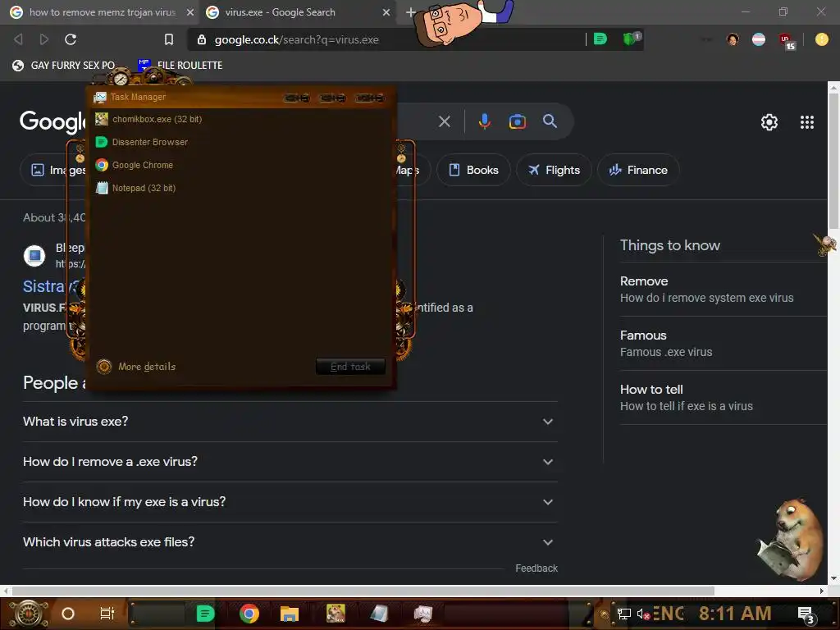Click the horizontal page scrollbar
Image resolution: width=840 pixels, height=630 pixels.
coord(363,591)
